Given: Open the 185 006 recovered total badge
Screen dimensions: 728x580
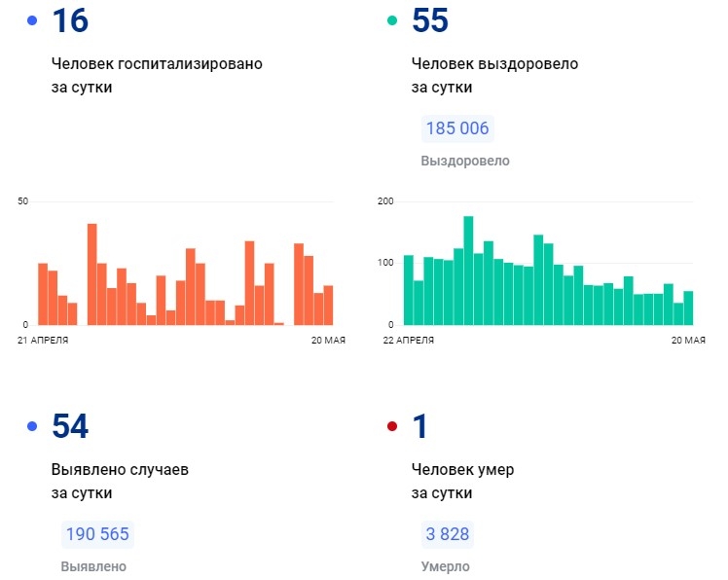Looking at the screenshot, I should pos(457,128).
